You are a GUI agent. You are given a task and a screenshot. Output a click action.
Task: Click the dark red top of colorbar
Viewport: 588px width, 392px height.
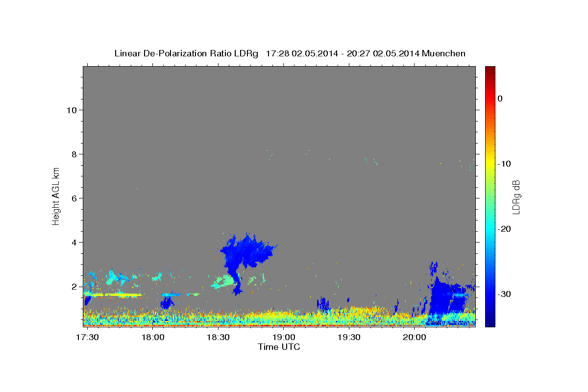pyautogui.click(x=490, y=70)
